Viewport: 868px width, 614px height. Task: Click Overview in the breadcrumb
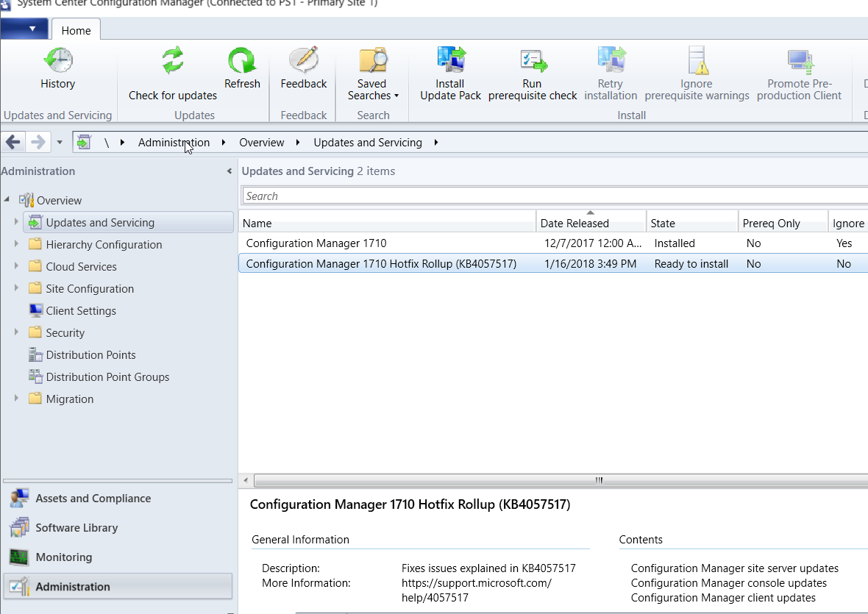click(x=261, y=143)
